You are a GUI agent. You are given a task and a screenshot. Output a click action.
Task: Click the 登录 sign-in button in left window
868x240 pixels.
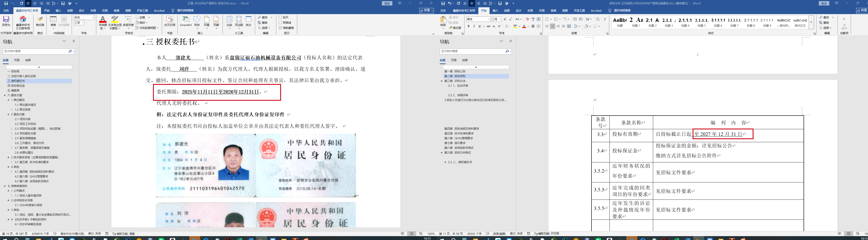click(387, 3)
